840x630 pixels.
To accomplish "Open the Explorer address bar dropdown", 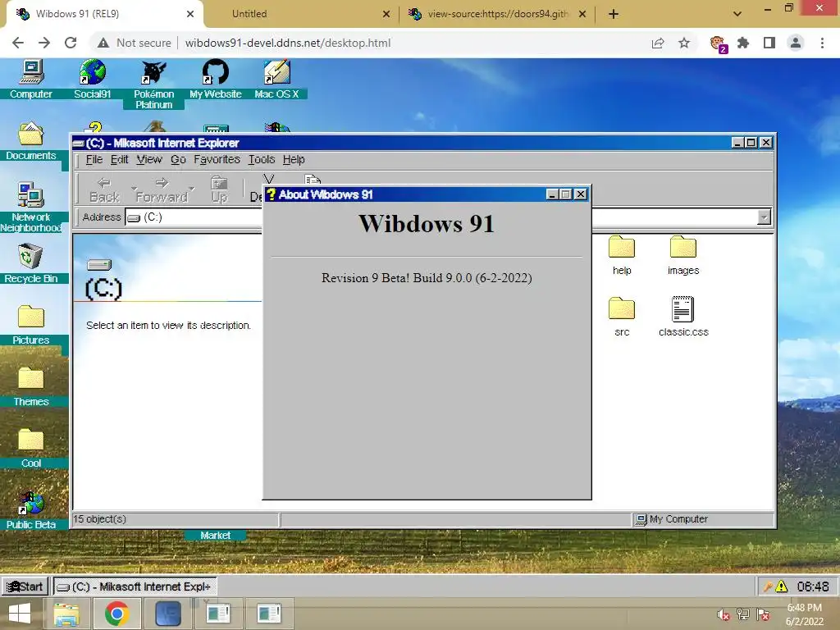I will 764,217.
